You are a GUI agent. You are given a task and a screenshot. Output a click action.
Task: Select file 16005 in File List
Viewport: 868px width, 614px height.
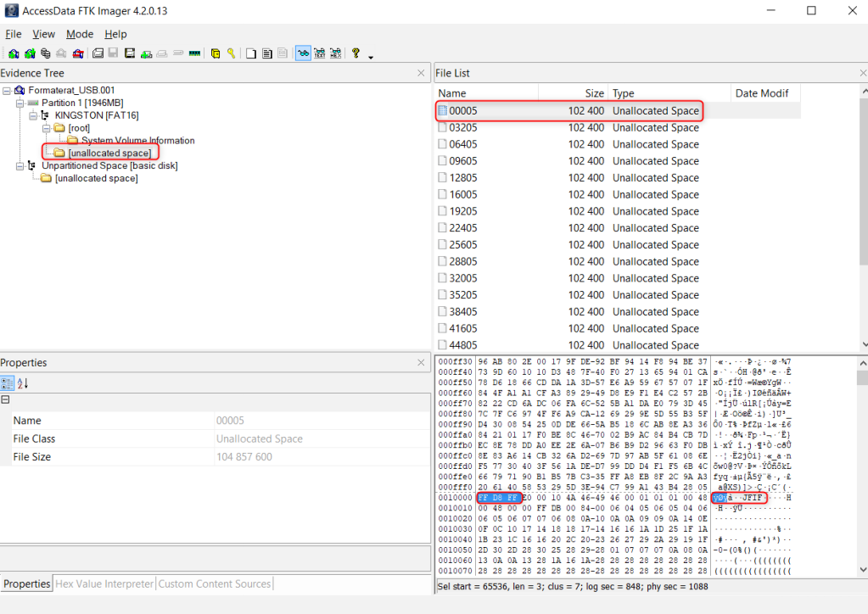click(x=462, y=194)
